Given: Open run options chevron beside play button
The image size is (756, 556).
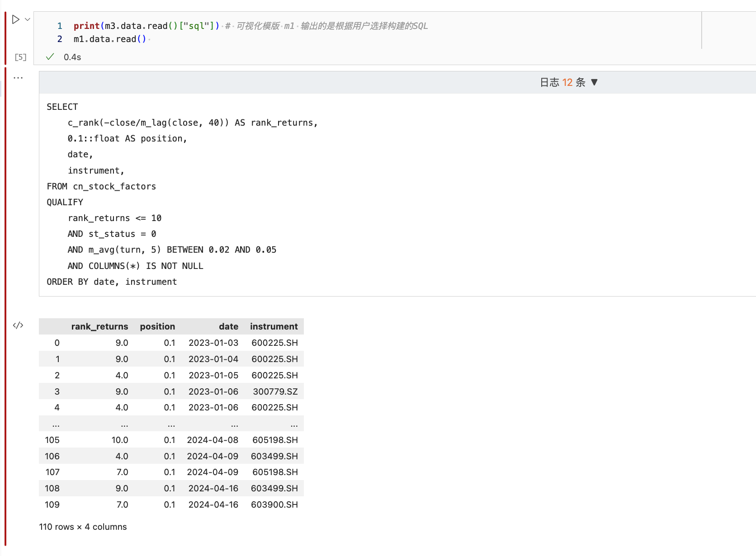Looking at the screenshot, I should (x=28, y=19).
